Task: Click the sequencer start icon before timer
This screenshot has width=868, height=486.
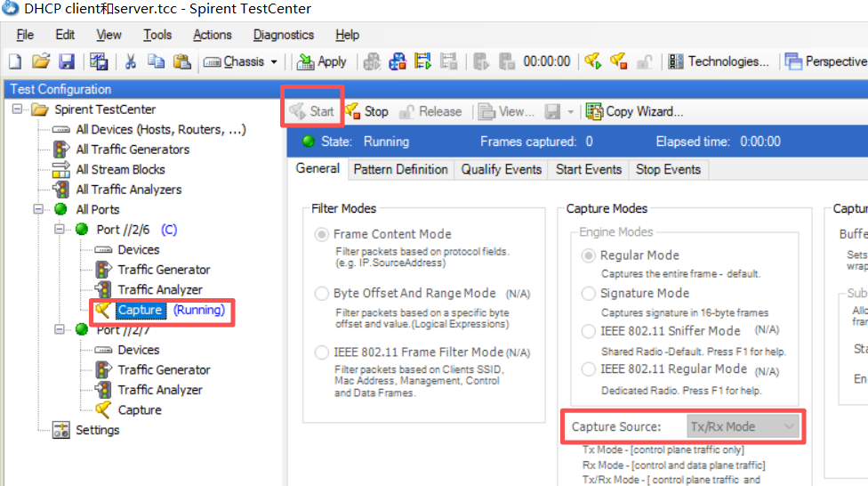Action: 481,61
